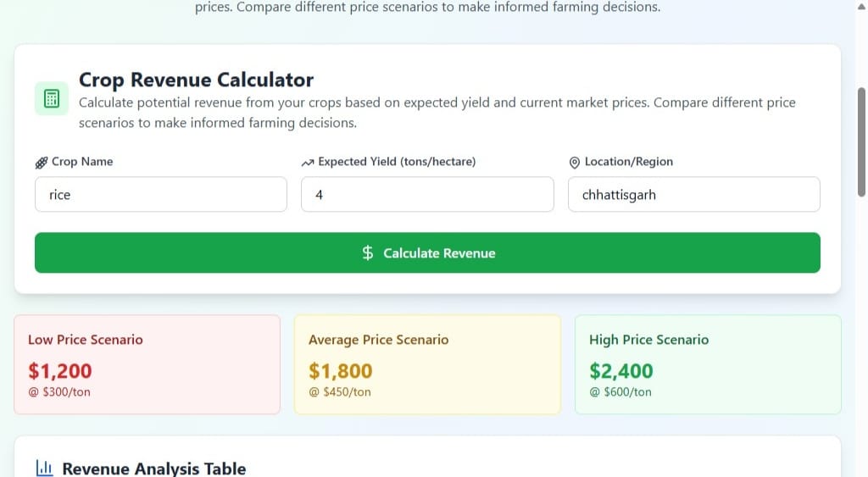The width and height of the screenshot is (868, 477).
Task: Click the $1,800 average revenue amount
Action: click(341, 371)
